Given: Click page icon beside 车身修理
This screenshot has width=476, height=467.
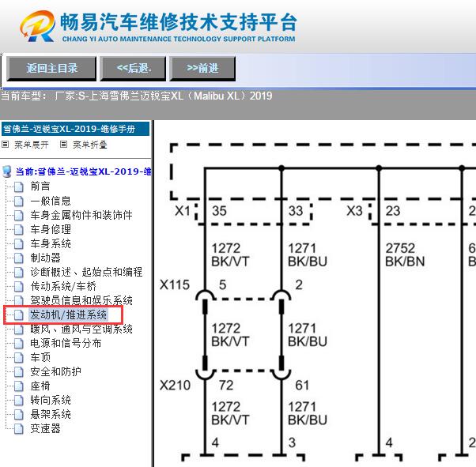Looking at the screenshot, I should click(19, 229).
